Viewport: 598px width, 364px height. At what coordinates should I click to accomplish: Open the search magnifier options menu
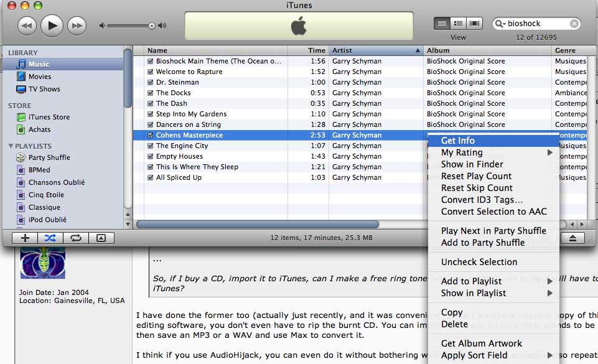(x=500, y=24)
